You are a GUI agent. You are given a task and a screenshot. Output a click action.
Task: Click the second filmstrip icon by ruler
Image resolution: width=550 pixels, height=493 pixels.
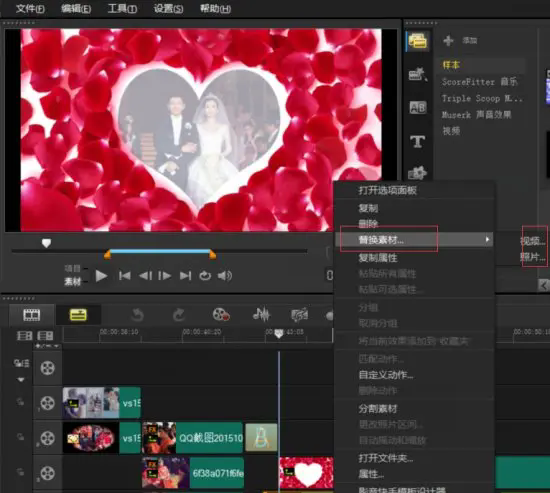click(x=45, y=336)
